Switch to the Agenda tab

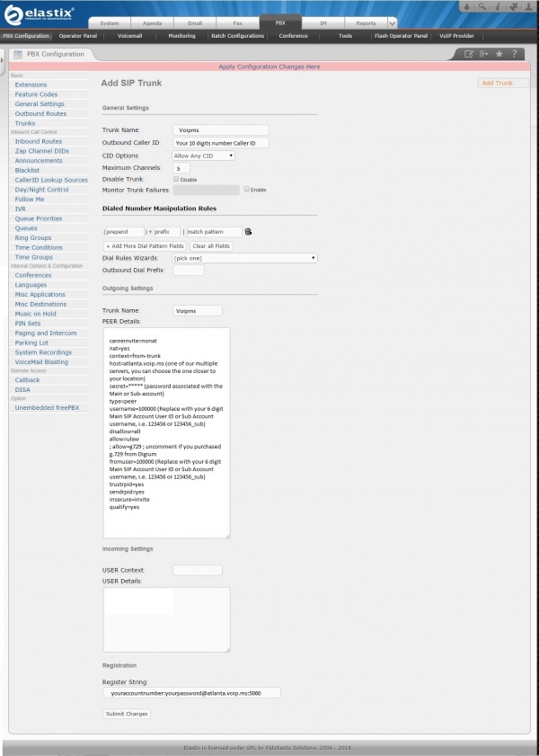[x=152, y=23]
